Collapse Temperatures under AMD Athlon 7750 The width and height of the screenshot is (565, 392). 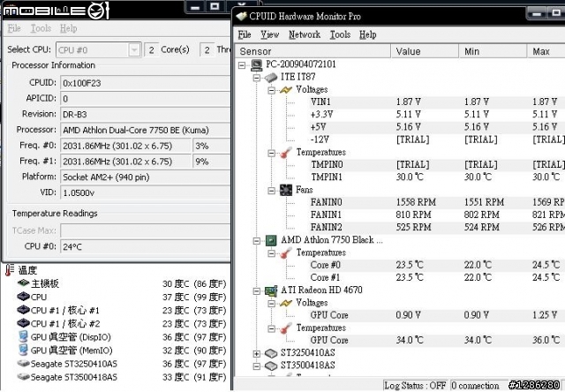point(271,253)
